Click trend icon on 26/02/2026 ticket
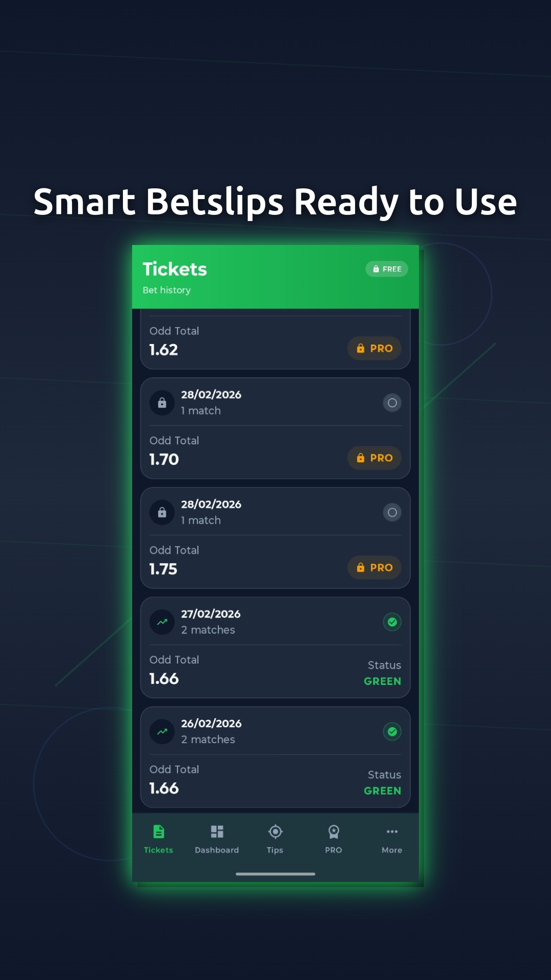 click(162, 731)
